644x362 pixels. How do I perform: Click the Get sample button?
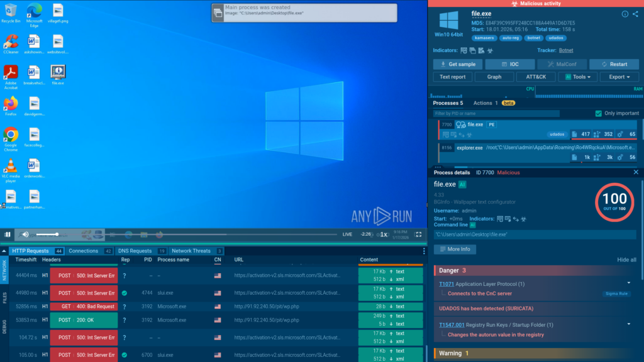click(x=458, y=64)
